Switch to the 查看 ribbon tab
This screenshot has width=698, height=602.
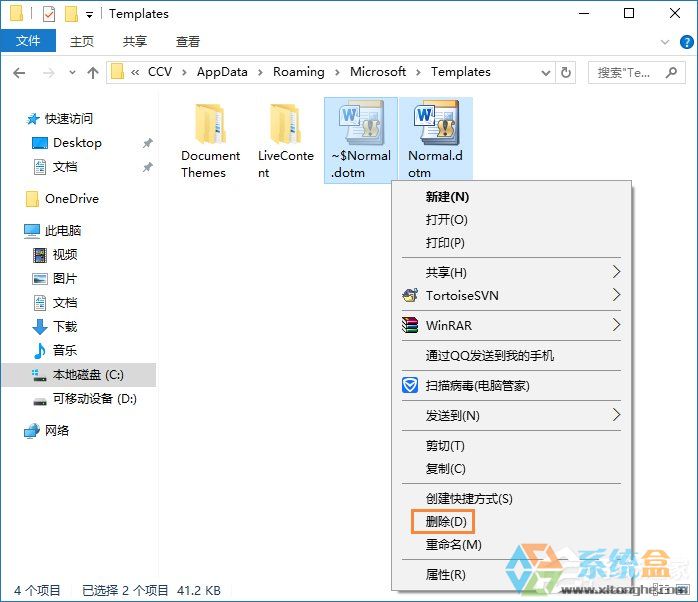coord(188,41)
